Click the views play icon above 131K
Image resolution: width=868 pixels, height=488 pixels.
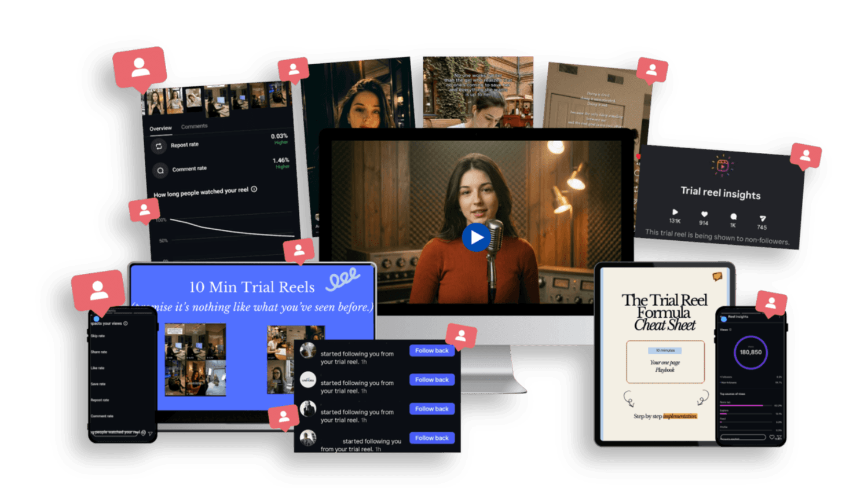point(675,212)
